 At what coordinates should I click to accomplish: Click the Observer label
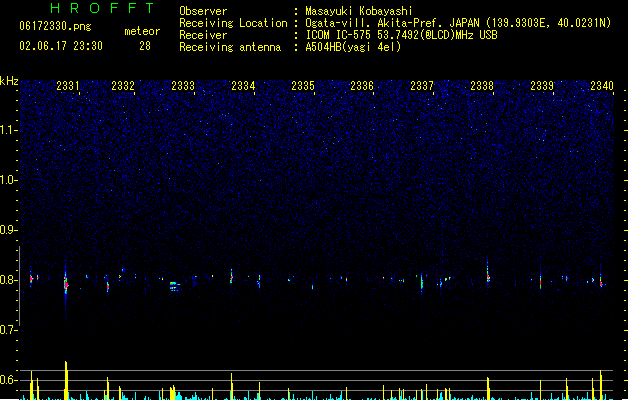pyautogui.click(x=203, y=11)
